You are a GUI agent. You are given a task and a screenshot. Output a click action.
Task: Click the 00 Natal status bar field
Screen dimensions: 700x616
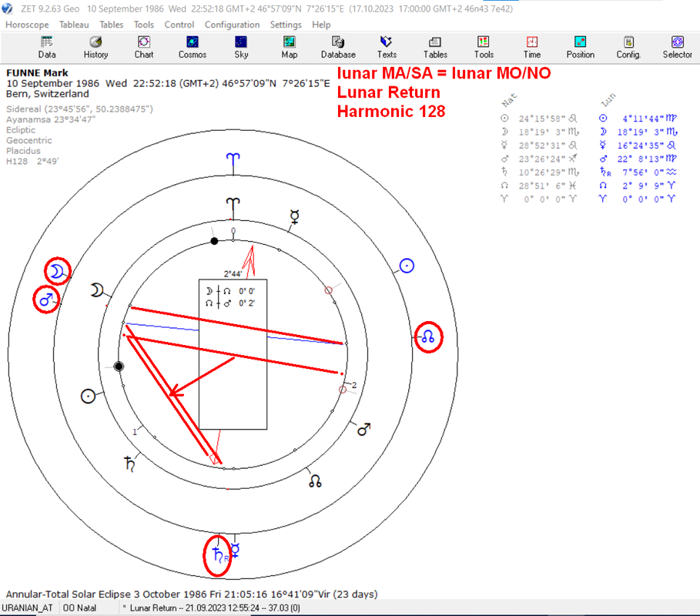pyautogui.click(x=79, y=608)
